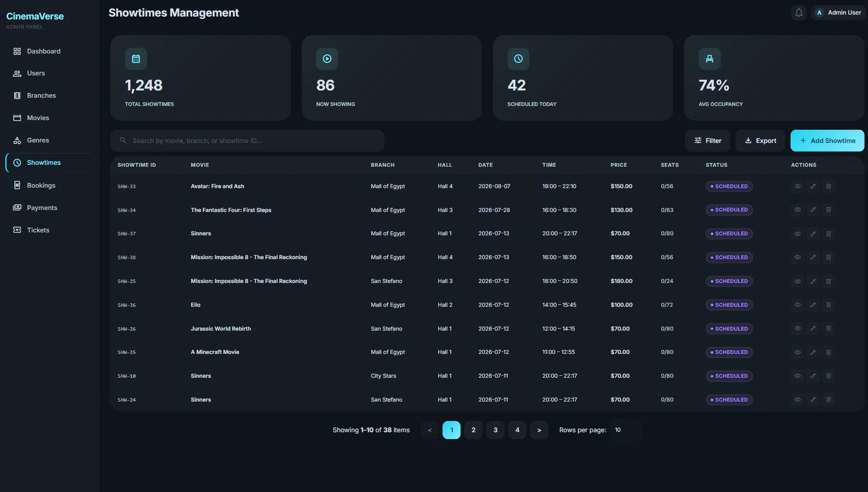Edit showtime SHW-38 with pencil icon

[x=813, y=257]
